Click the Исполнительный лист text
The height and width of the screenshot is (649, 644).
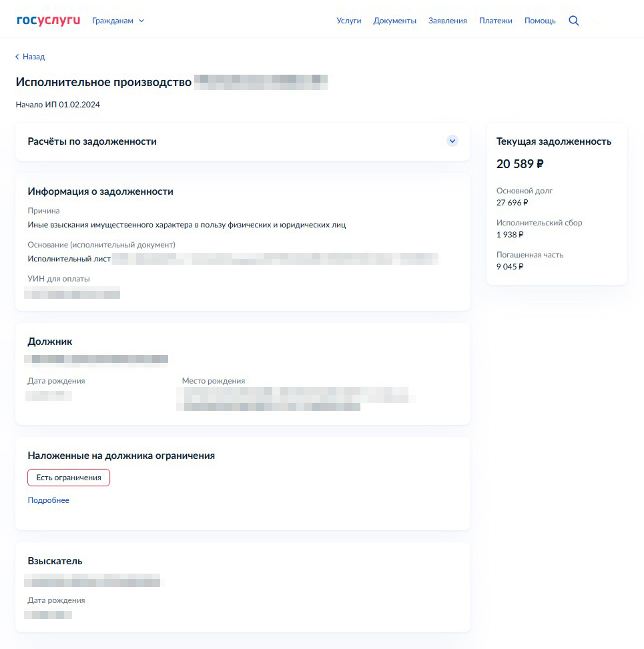(69, 259)
